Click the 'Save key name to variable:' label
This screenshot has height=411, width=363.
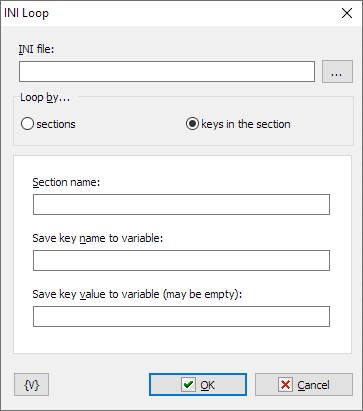(x=98, y=238)
